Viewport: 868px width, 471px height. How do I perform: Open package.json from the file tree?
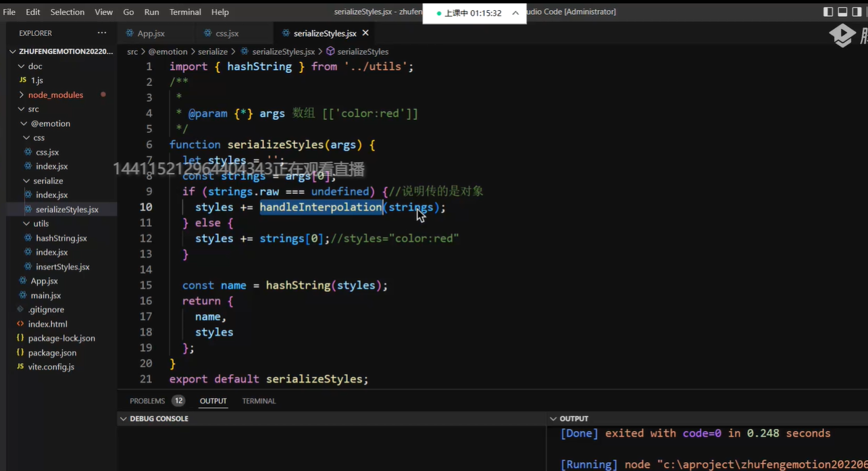click(52, 353)
